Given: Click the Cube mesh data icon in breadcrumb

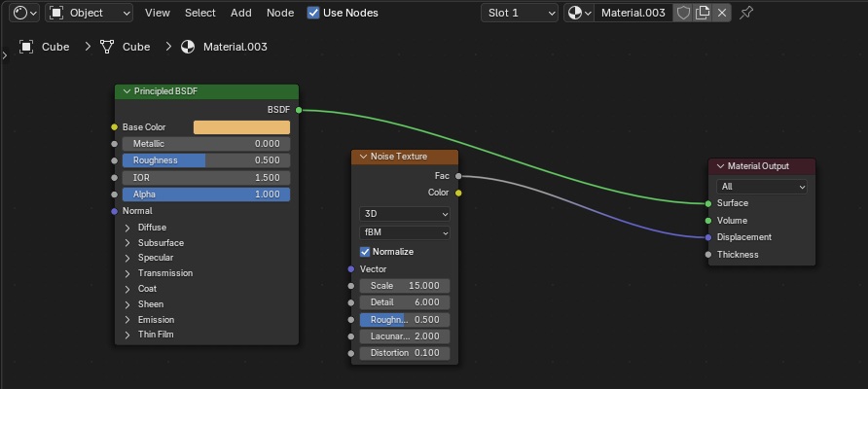Looking at the screenshot, I should tap(107, 47).
